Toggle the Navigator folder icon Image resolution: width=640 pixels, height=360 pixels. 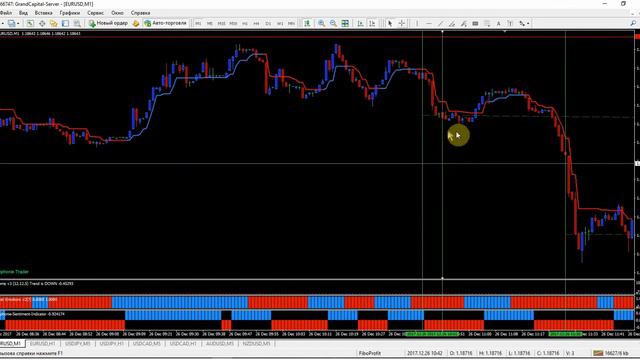click(53, 24)
